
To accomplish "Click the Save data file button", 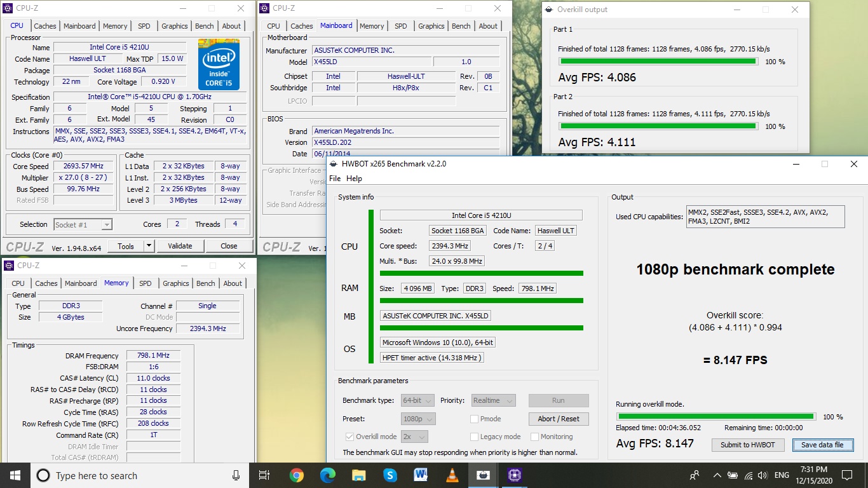I will [822, 445].
